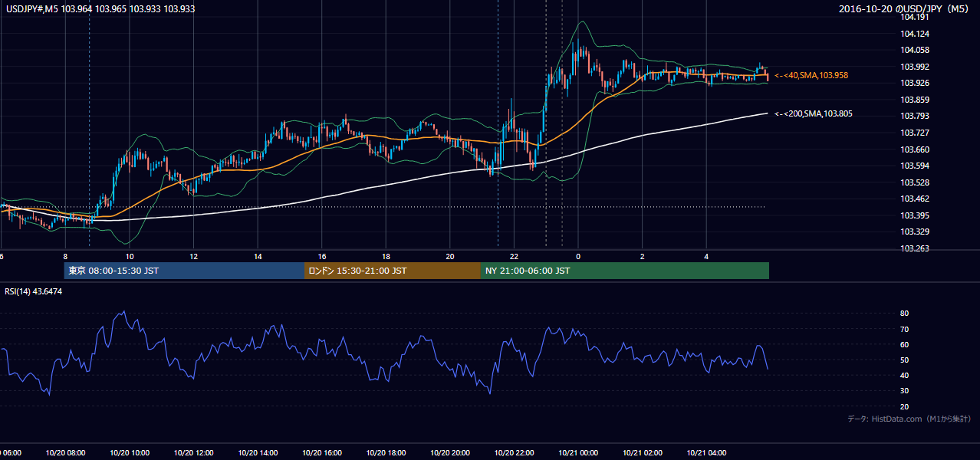Click price axis value 103.793
This screenshot has height=460, width=980.
916,116
